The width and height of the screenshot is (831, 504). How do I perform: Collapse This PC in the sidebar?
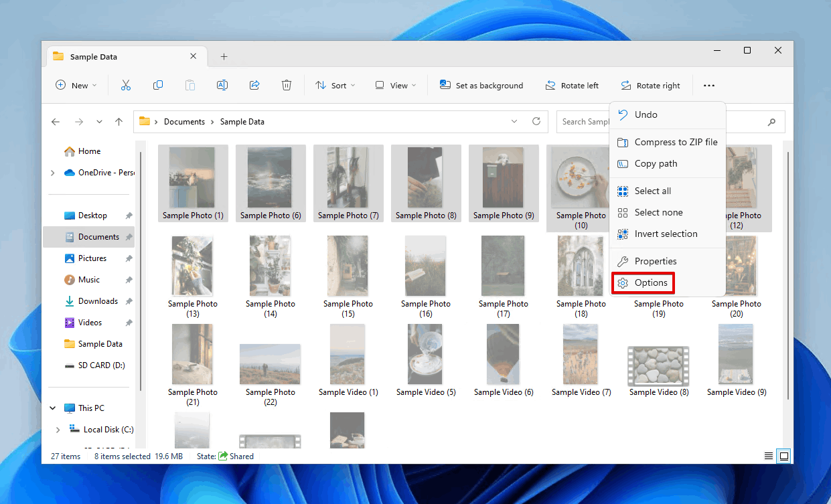52,408
